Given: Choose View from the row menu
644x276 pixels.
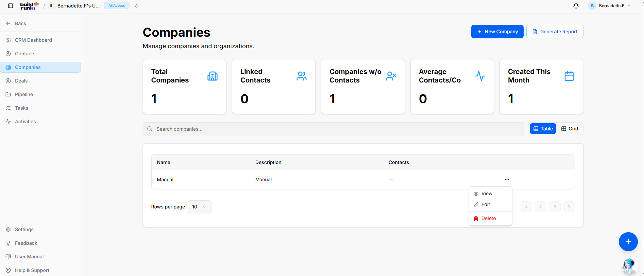Looking at the screenshot, I should coord(491,194).
